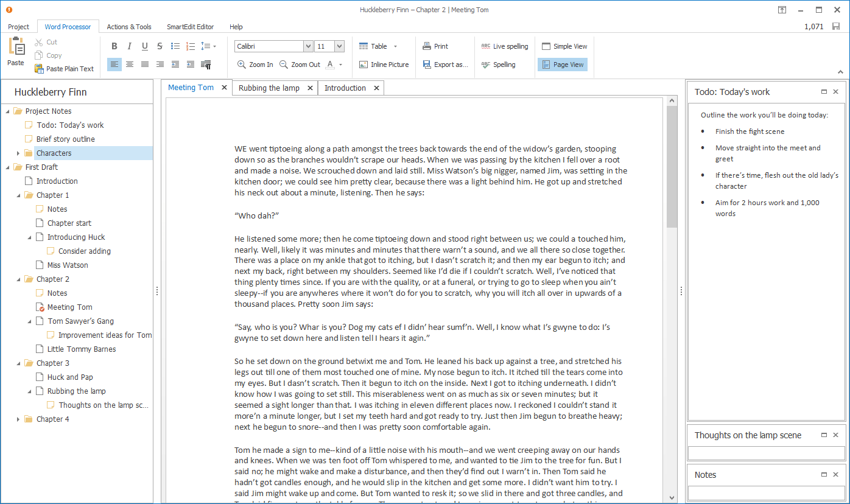
Task: Switch to the Rubbing the lamp tab
Action: tap(269, 88)
